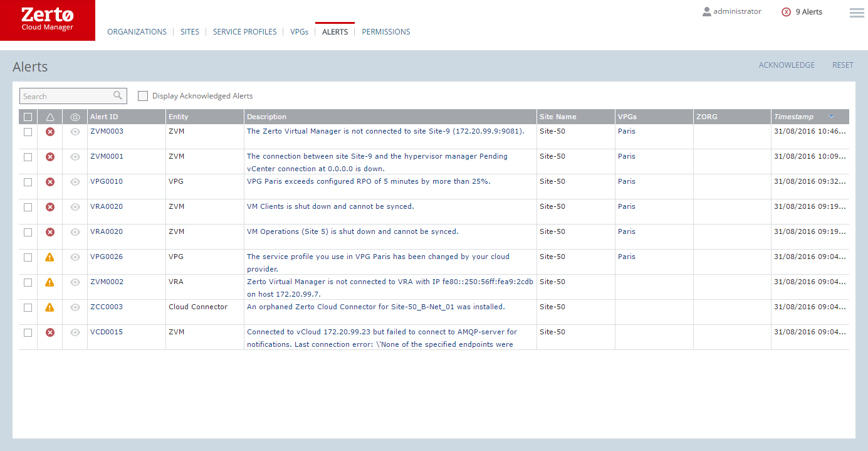Click the search magnifier icon
Image resolution: width=868 pixels, height=451 pixels.
[x=118, y=95]
